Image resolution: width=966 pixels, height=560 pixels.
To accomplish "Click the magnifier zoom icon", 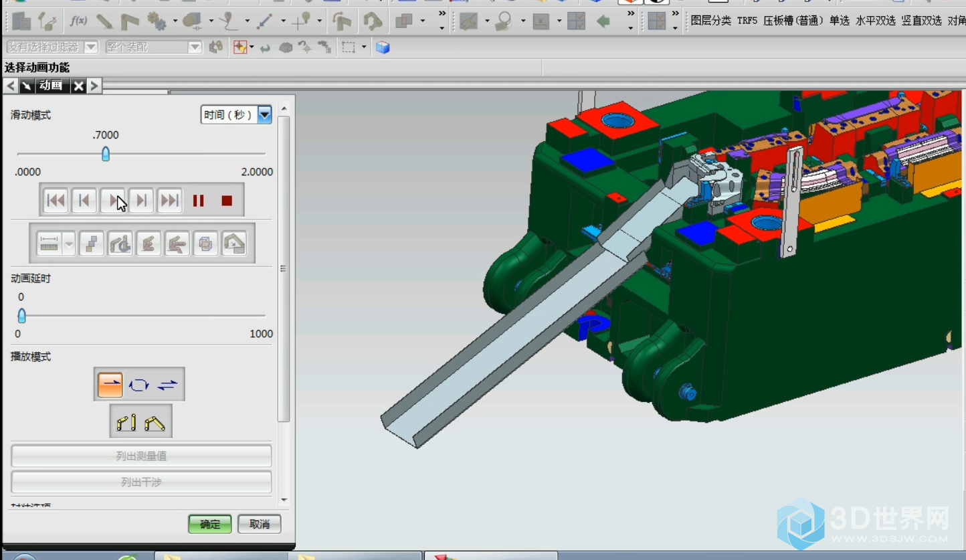I will click(x=504, y=21).
